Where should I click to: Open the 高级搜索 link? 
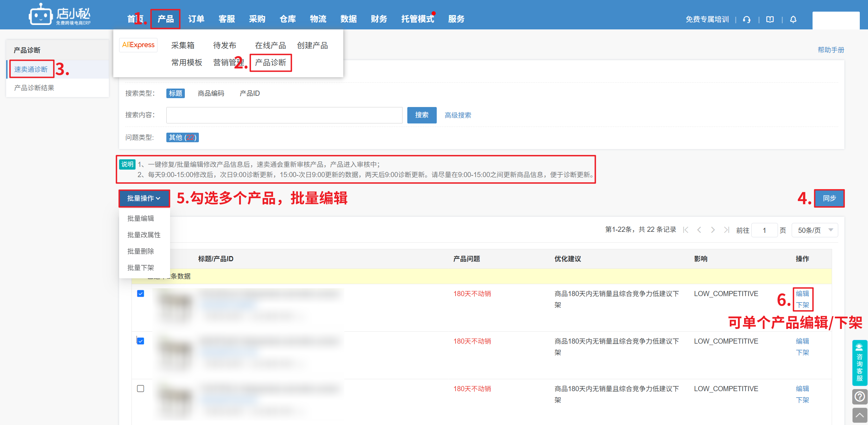tap(458, 115)
